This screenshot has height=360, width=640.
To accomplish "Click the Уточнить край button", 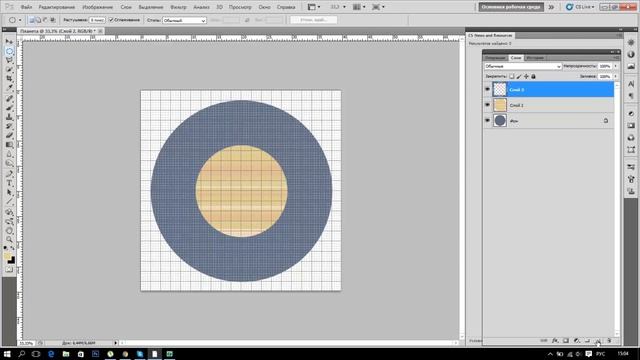I will tap(313, 20).
